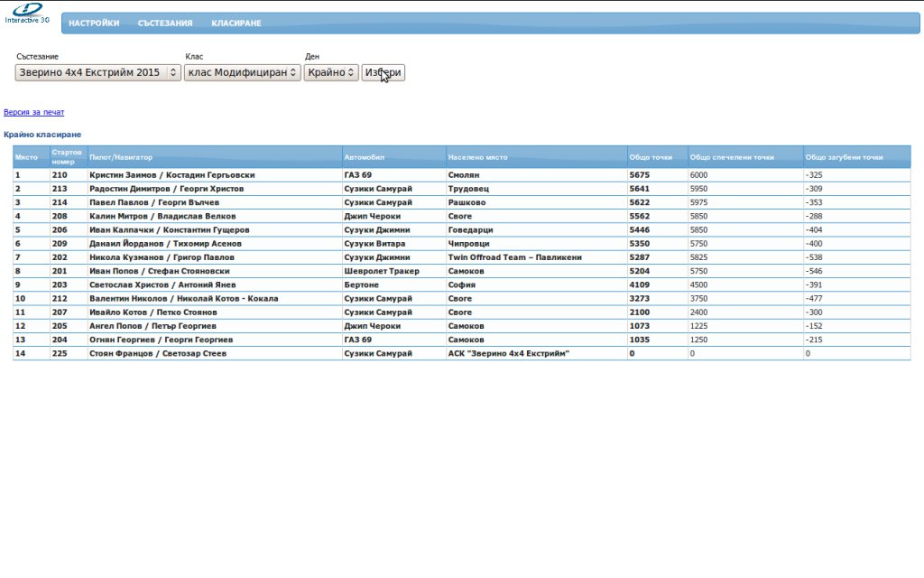Open the Версия за печат link
Screen dimensions: 924x578
(33, 112)
